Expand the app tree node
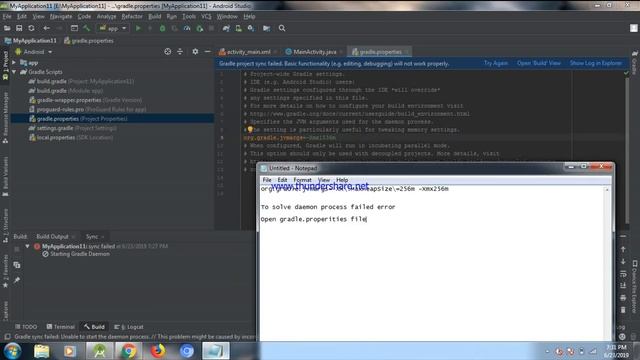640x360 pixels. [14, 62]
